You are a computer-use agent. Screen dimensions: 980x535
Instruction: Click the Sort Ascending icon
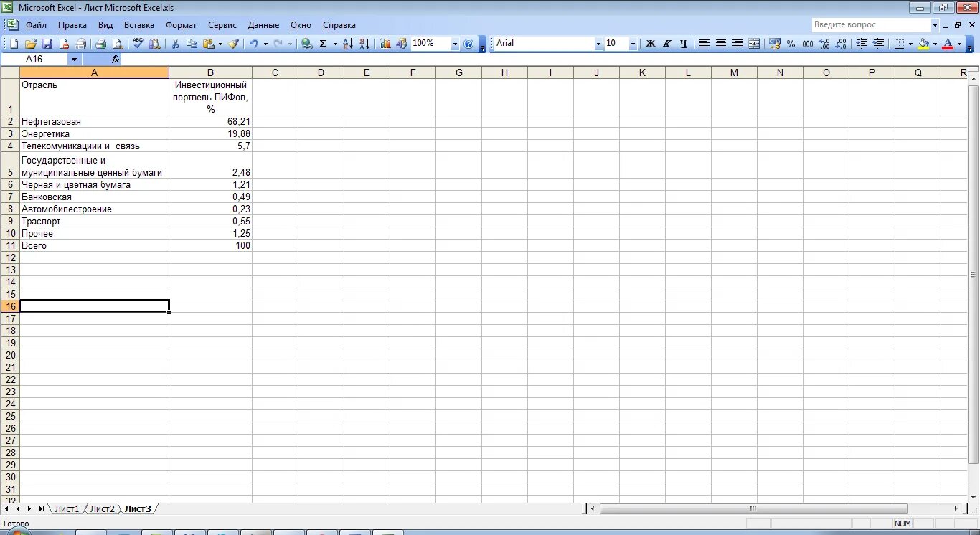pos(348,44)
